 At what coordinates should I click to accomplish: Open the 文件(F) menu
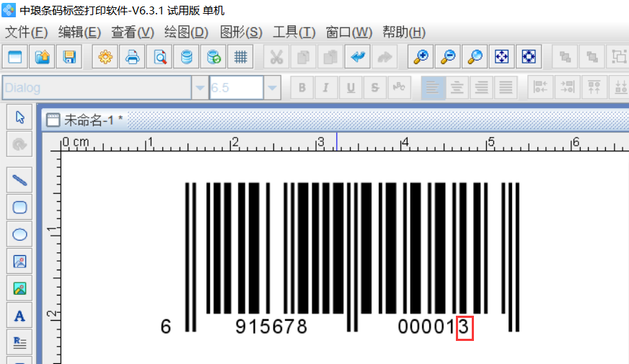(26, 32)
